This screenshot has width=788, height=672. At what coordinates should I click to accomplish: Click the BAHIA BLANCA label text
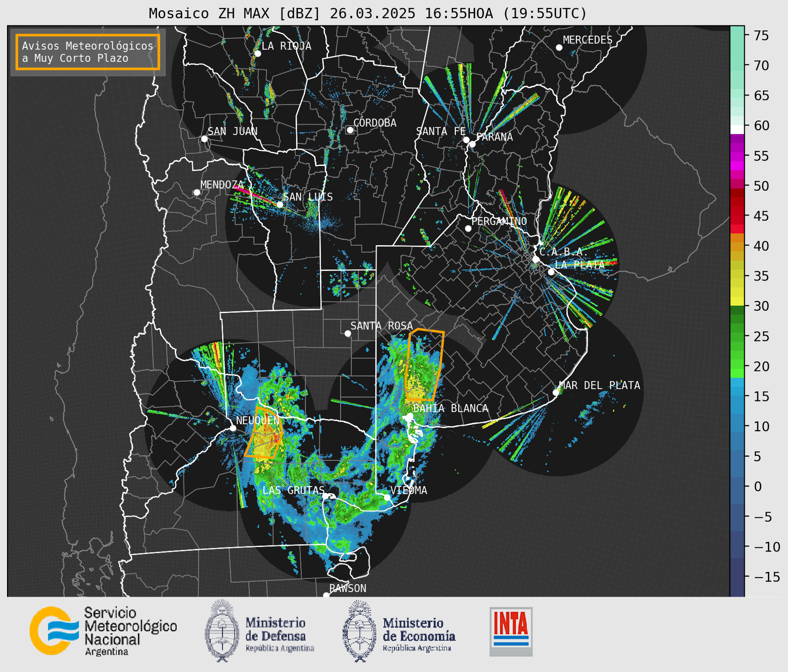[x=451, y=408]
